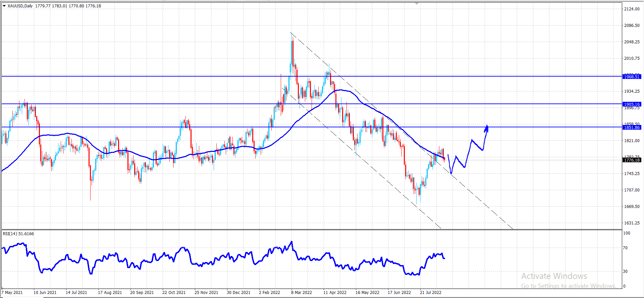Click the 1851.86 horizontal line price label

click(632, 127)
